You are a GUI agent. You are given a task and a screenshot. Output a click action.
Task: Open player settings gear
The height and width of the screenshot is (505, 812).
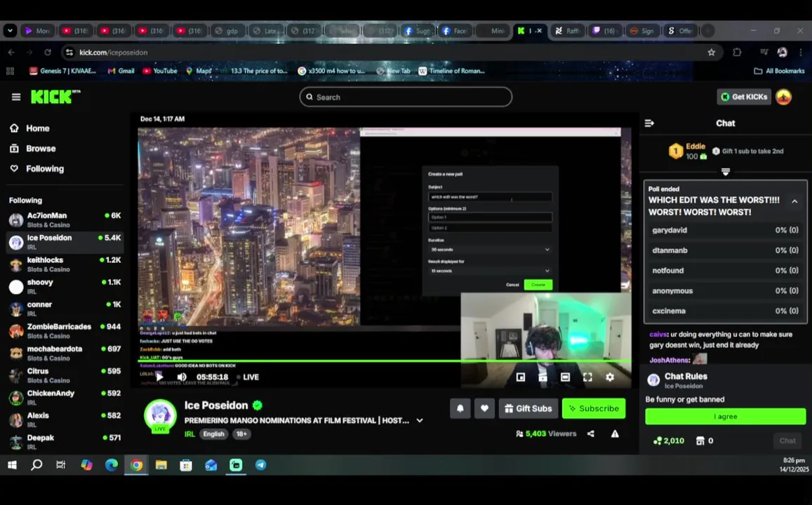[x=610, y=377]
